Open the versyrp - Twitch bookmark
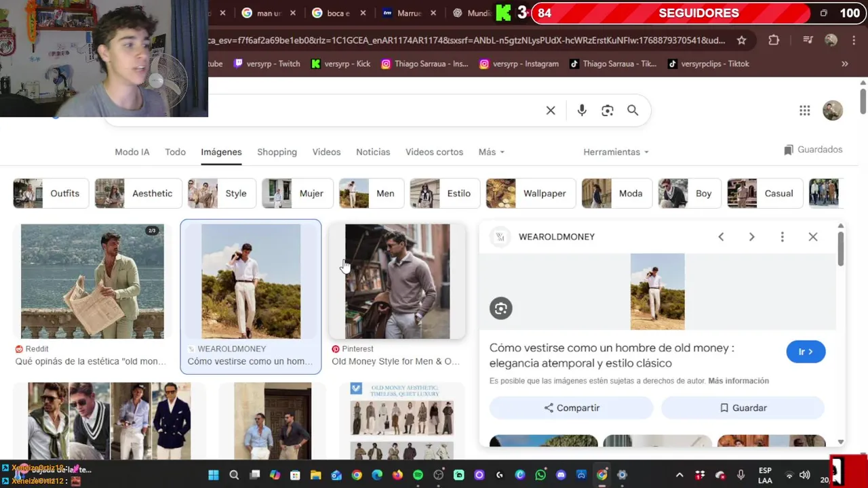 267,64
